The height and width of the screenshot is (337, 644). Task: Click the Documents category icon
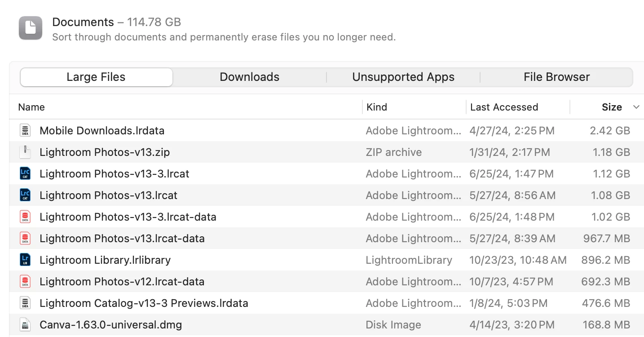[x=31, y=28]
